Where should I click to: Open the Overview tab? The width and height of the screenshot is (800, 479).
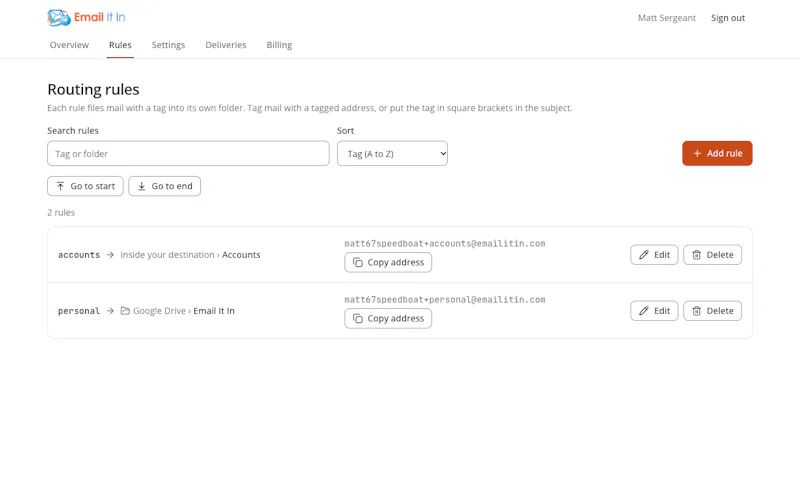[x=69, y=45]
